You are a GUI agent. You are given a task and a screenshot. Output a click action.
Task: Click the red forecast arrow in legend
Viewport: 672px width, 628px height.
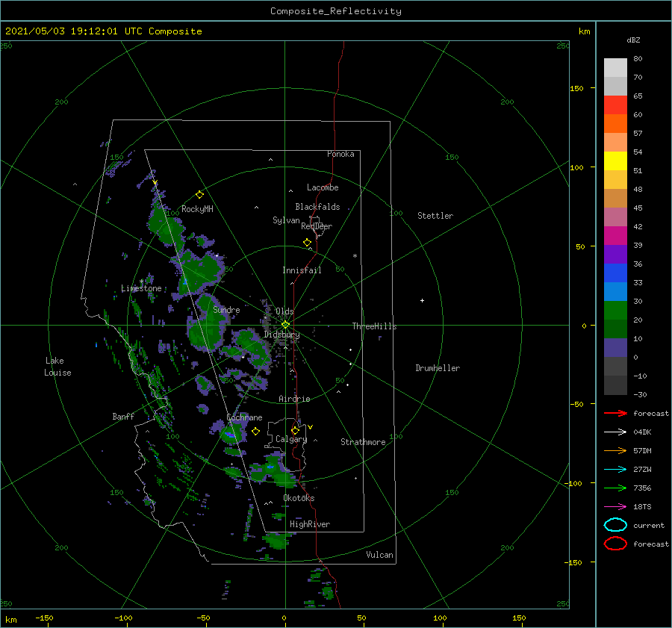click(x=615, y=413)
